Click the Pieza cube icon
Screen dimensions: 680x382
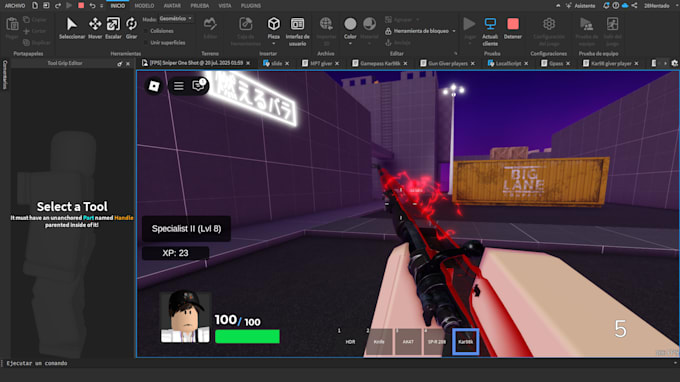pos(274,24)
